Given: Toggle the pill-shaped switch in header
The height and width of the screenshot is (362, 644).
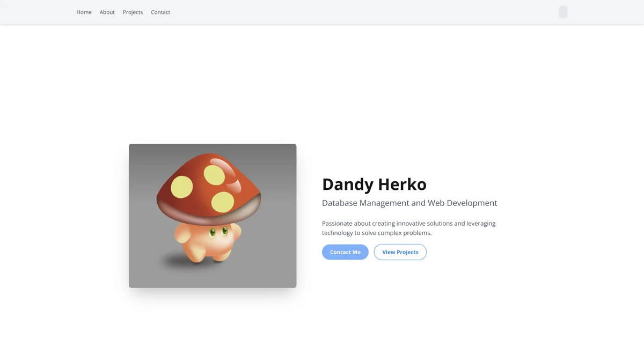Looking at the screenshot, I should tap(563, 12).
